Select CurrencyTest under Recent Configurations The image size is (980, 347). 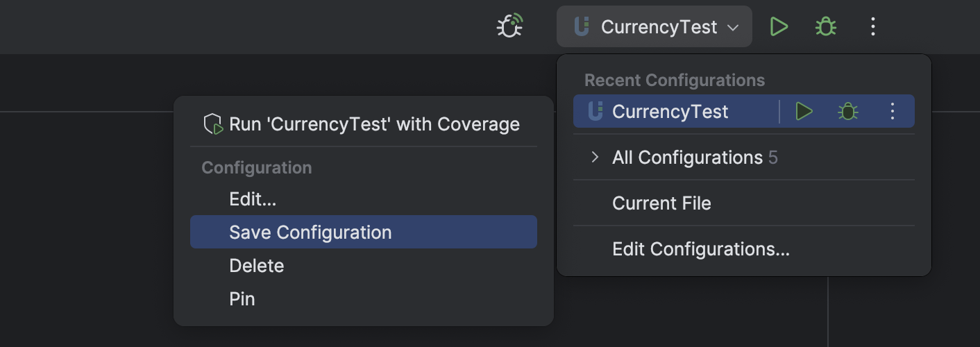click(670, 112)
